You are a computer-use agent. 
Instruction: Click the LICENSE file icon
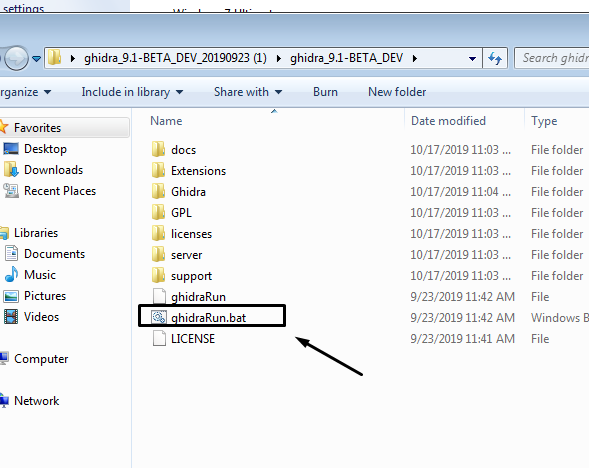click(x=159, y=338)
